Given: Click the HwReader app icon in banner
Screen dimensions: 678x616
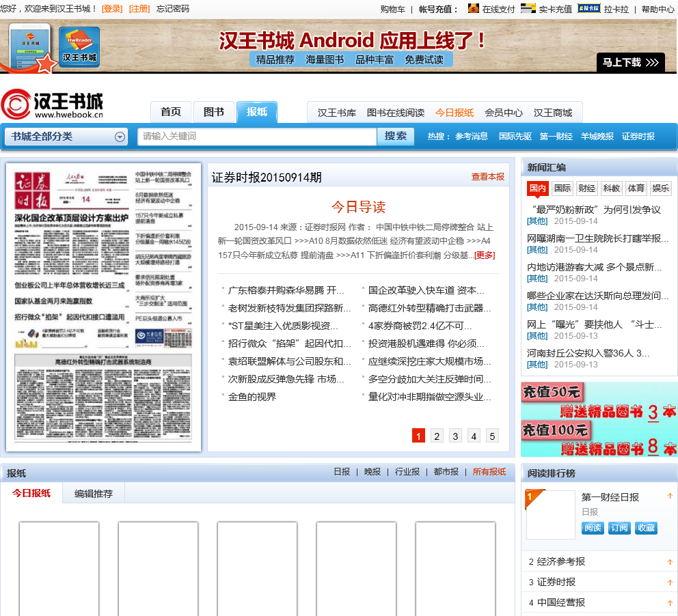Looking at the screenshot, I should click(x=79, y=46).
